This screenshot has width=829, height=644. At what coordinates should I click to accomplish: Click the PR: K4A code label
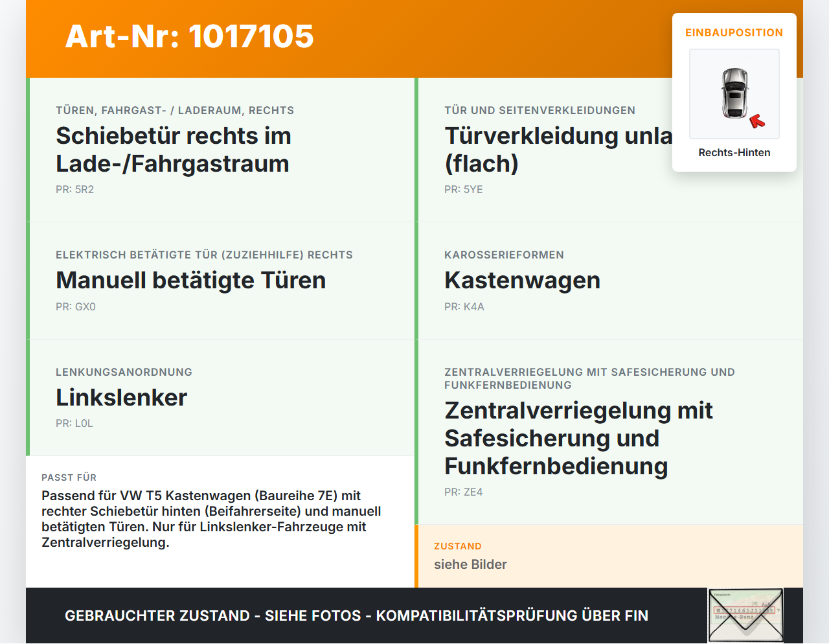click(x=464, y=307)
